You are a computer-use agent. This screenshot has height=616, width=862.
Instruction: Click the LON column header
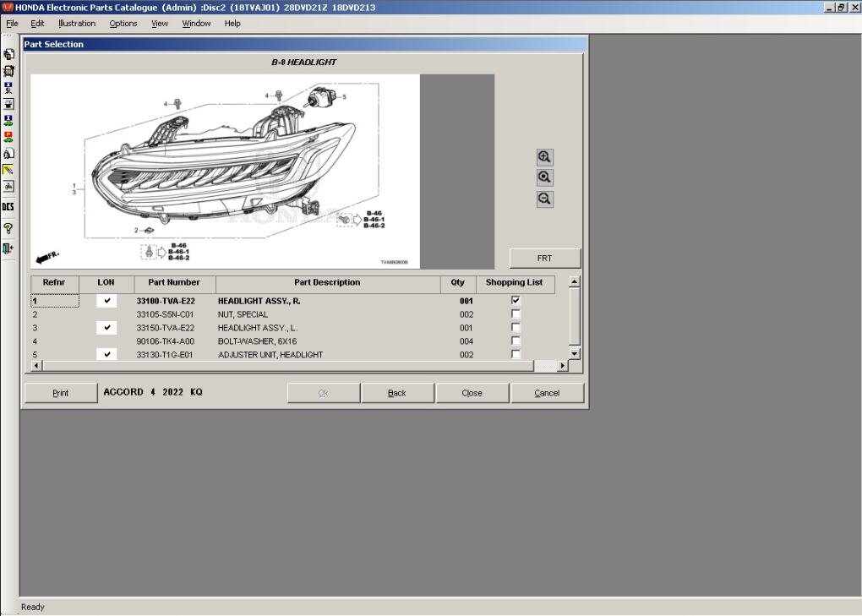(106, 282)
